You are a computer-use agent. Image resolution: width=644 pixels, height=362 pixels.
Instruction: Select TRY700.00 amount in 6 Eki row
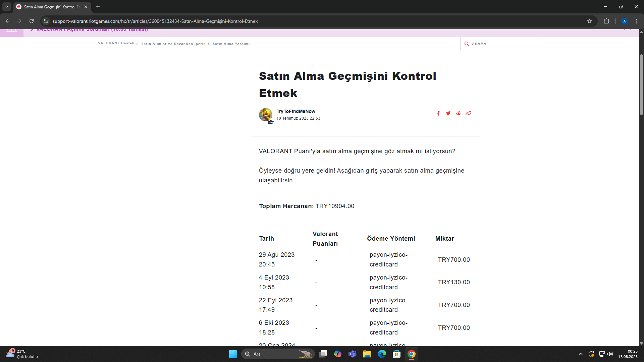[x=454, y=328]
